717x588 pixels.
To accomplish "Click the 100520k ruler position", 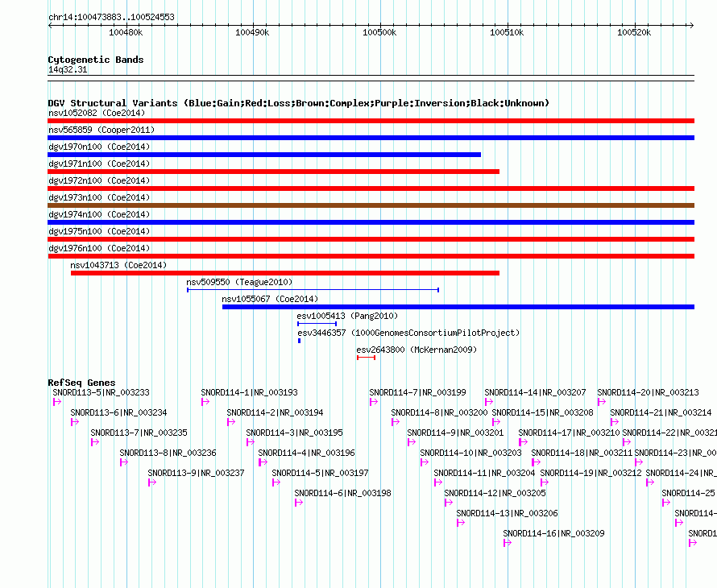I will tap(634, 32).
